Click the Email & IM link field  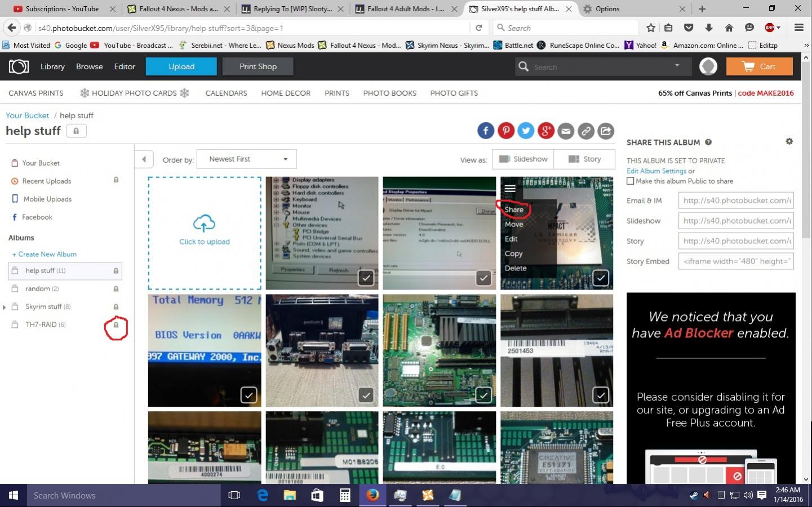click(x=736, y=201)
